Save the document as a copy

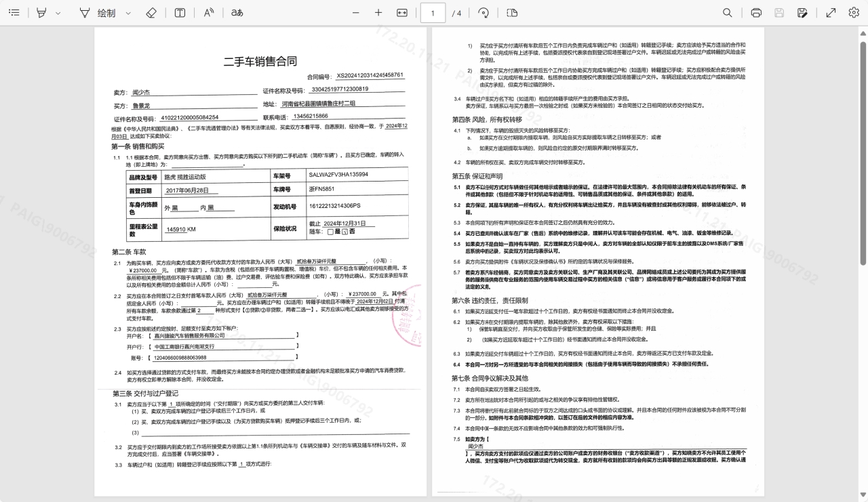[803, 13]
